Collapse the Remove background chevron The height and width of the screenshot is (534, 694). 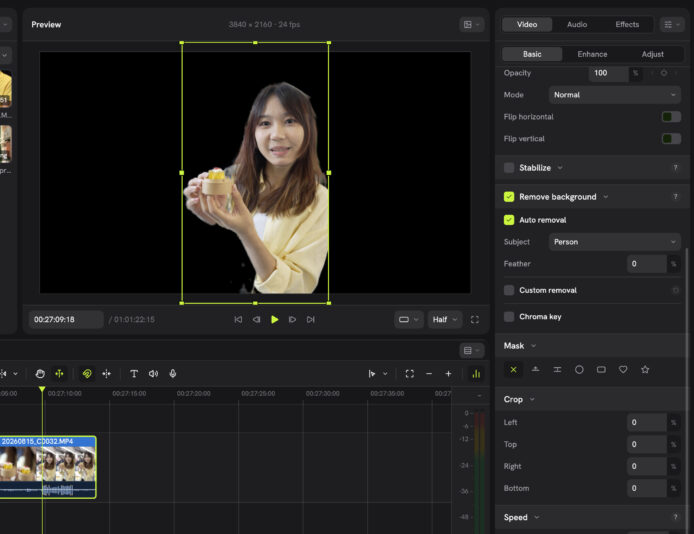point(605,196)
